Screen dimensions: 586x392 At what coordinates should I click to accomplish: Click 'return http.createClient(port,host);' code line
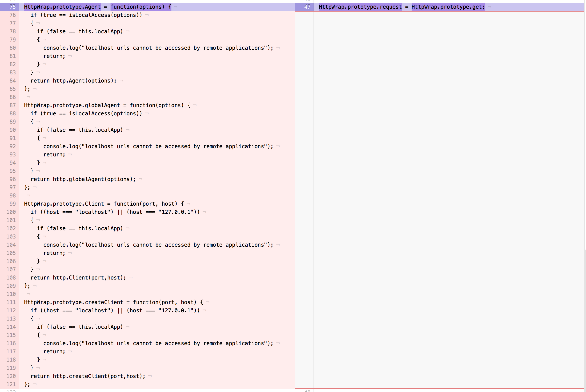pyautogui.click(x=88, y=376)
